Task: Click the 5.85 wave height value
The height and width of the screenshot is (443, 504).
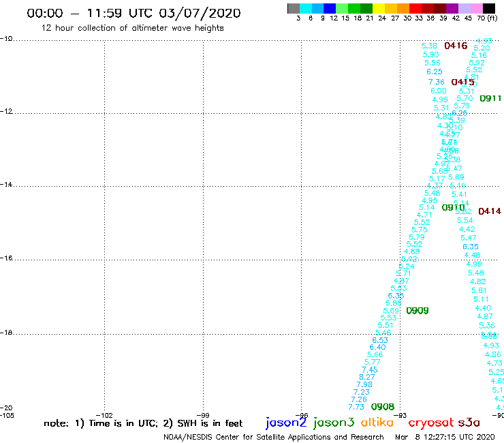Action: click(394, 303)
